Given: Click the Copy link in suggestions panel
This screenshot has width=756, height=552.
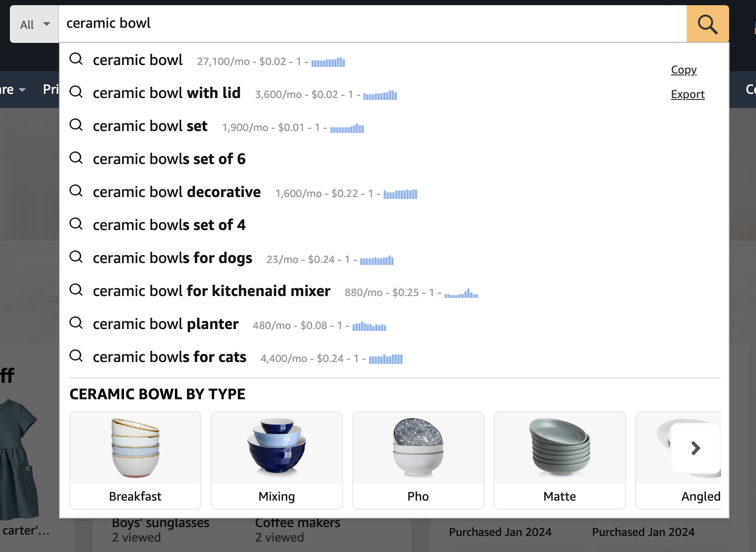Looking at the screenshot, I should pos(684,70).
